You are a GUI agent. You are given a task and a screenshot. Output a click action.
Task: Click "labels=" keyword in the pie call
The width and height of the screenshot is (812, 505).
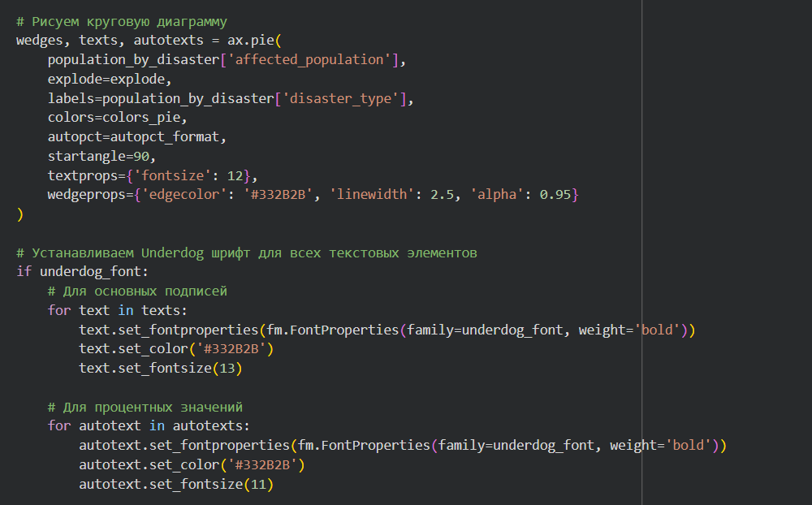click(75, 98)
